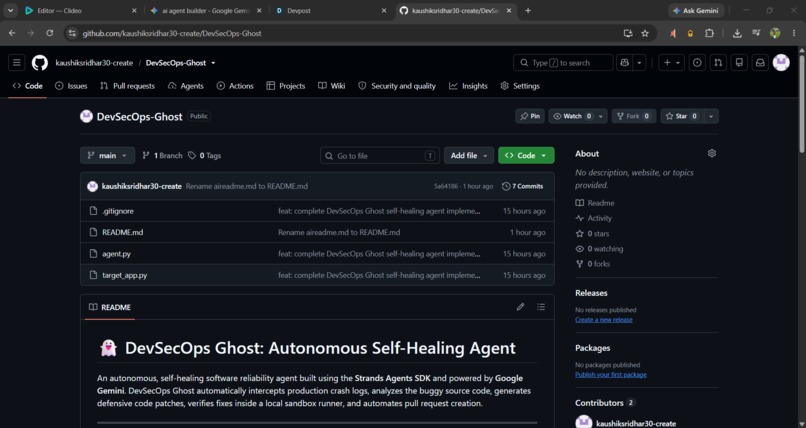Open the Actions tab
Screen dimensions: 806x428
[235, 86]
